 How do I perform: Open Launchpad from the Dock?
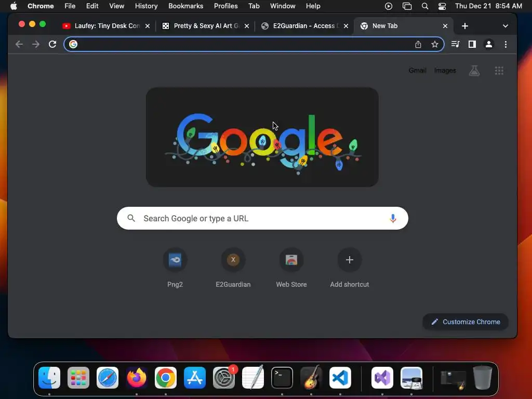click(x=78, y=378)
